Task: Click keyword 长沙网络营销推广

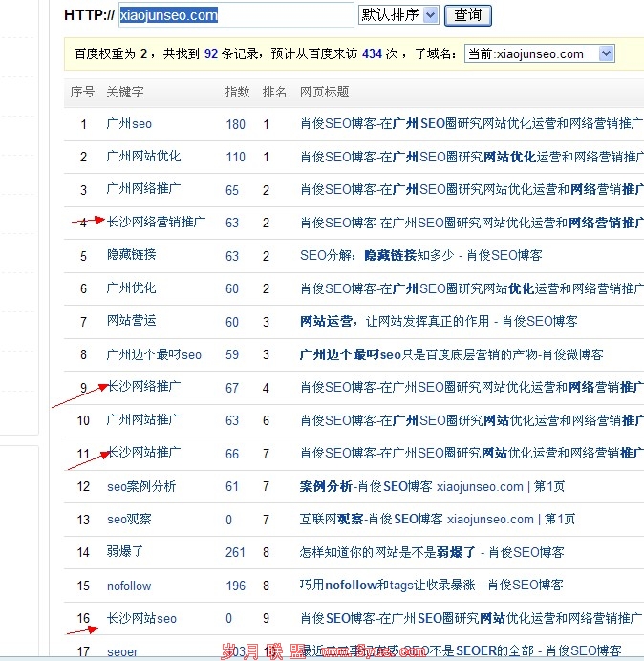Action: tap(156, 223)
